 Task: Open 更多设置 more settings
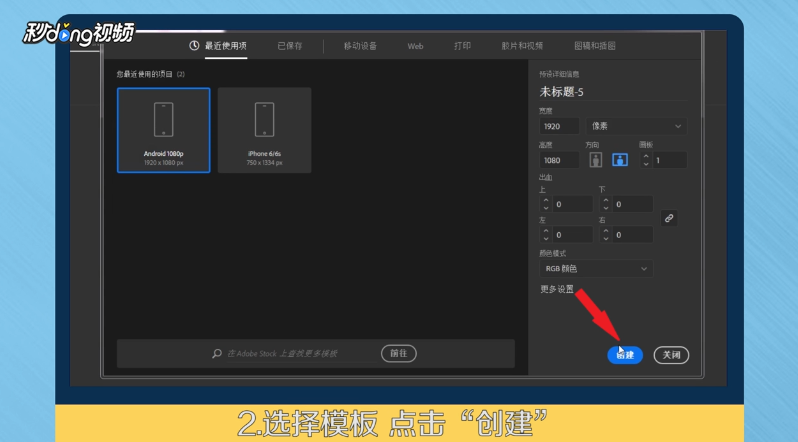(557, 289)
